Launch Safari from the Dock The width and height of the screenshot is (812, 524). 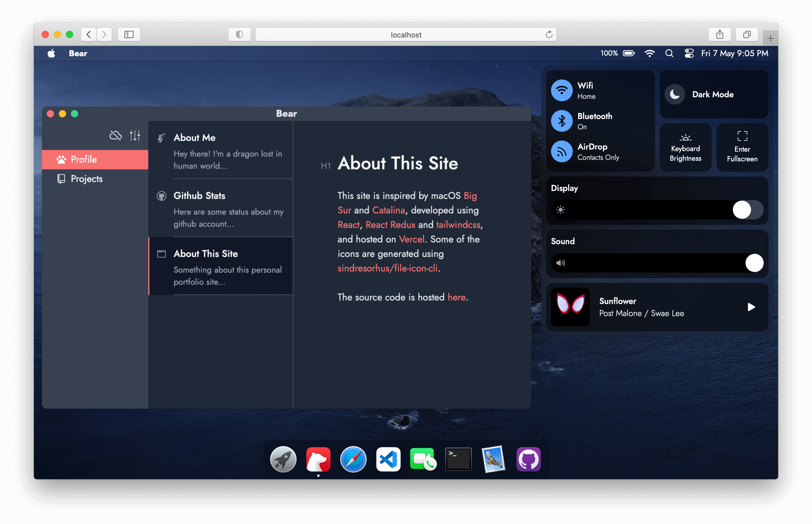(x=354, y=459)
